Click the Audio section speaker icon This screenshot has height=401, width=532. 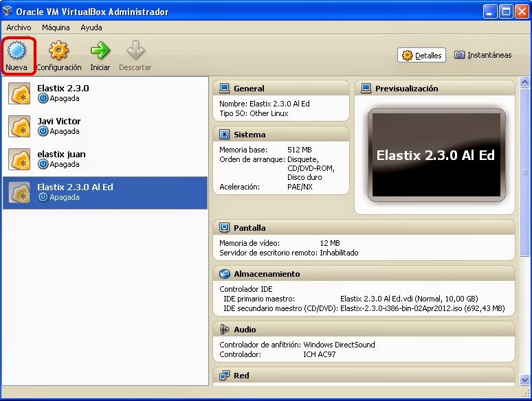click(x=224, y=329)
